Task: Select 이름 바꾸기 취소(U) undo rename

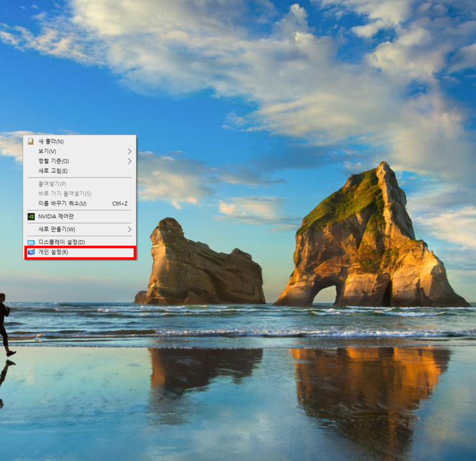Action: pyautogui.click(x=79, y=204)
